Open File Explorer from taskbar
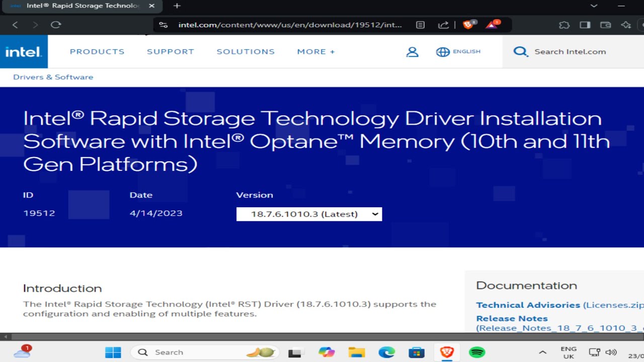The width and height of the screenshot is (644, 362). tap(357, 352)
